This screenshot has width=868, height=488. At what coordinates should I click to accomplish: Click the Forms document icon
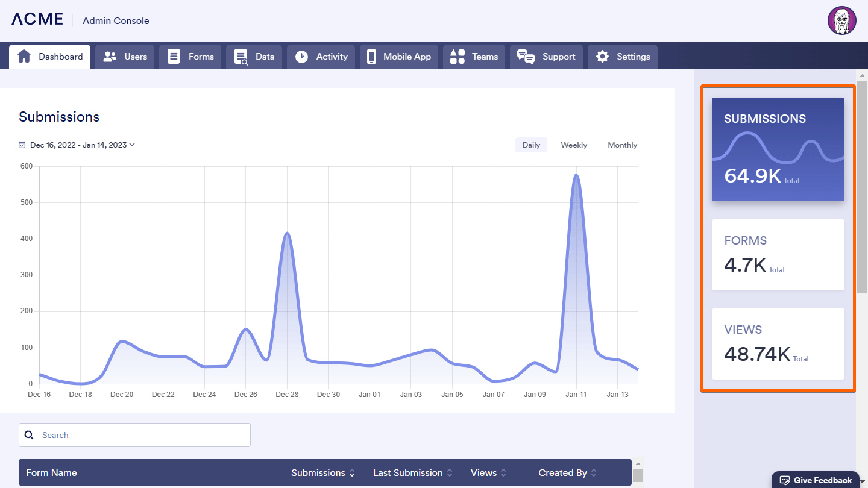[x=174, y=57]
